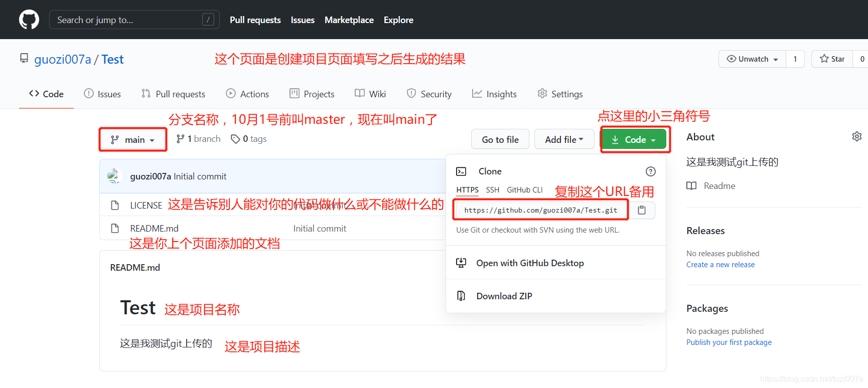Go to Marketplace in top navigation

[x=349, y=20]
